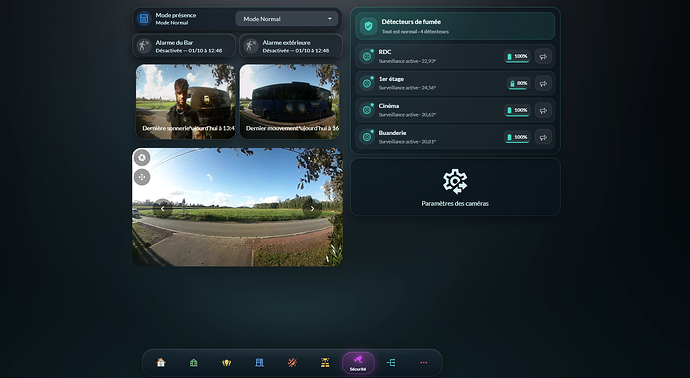Toggle the Alarme extérieure card
The image size is (690, 378).
coord(291,46)
